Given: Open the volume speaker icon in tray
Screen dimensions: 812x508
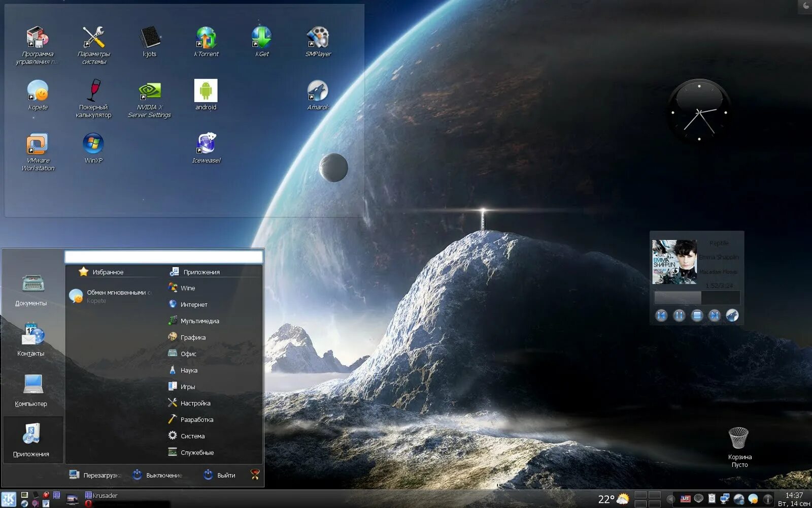Looking at the screenshot, I should point(699,499).
